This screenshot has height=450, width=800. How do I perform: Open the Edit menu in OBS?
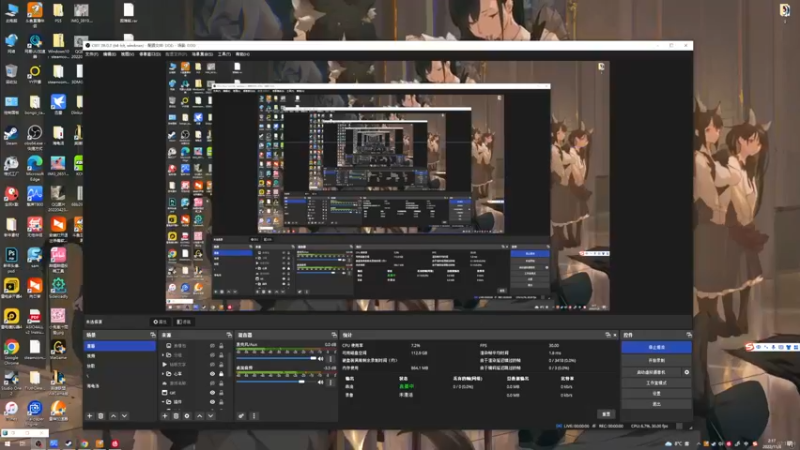point(109,54)
